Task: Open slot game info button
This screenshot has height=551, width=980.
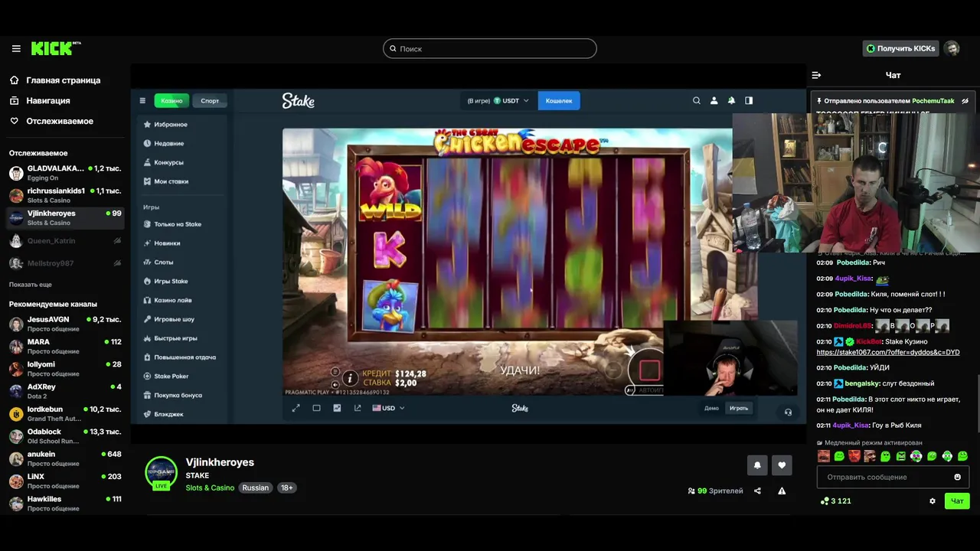Action: (350, 377)
